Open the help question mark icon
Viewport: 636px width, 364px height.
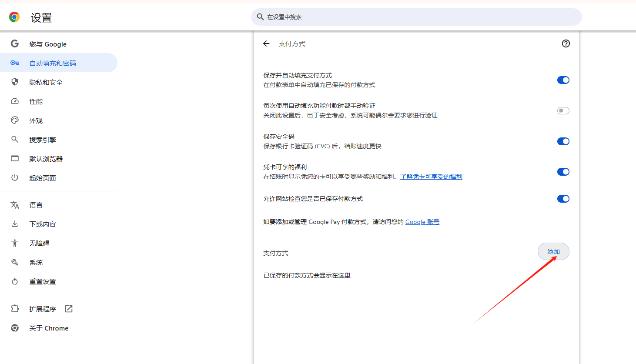[x=566, y=43]
